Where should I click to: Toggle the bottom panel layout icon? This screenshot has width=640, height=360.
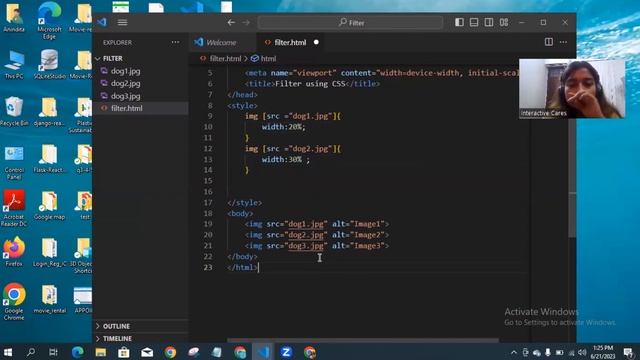pyautogui.click(x=474, y=22)
